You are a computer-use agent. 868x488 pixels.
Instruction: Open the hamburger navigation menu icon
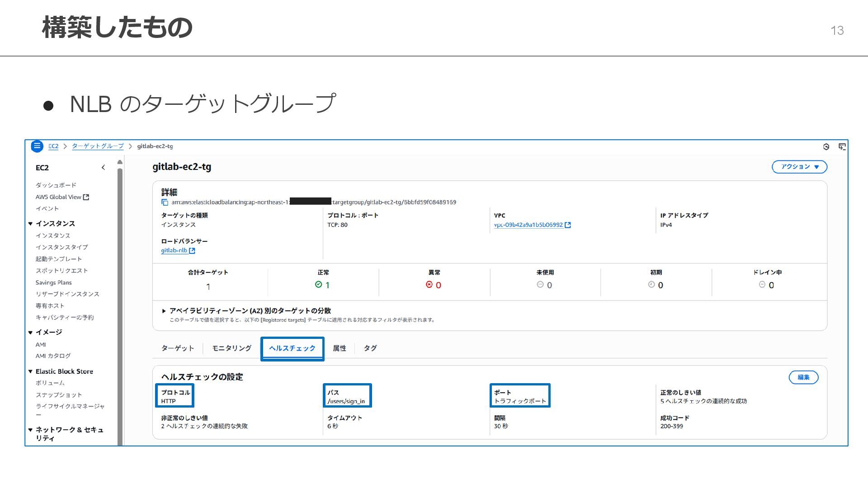(37, 146)
